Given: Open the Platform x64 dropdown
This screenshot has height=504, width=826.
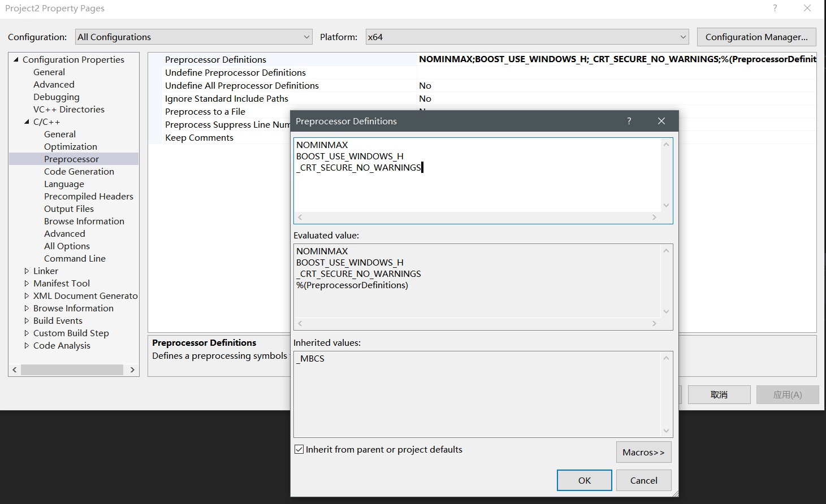Looking at the screenshot, I should [682, 36].
